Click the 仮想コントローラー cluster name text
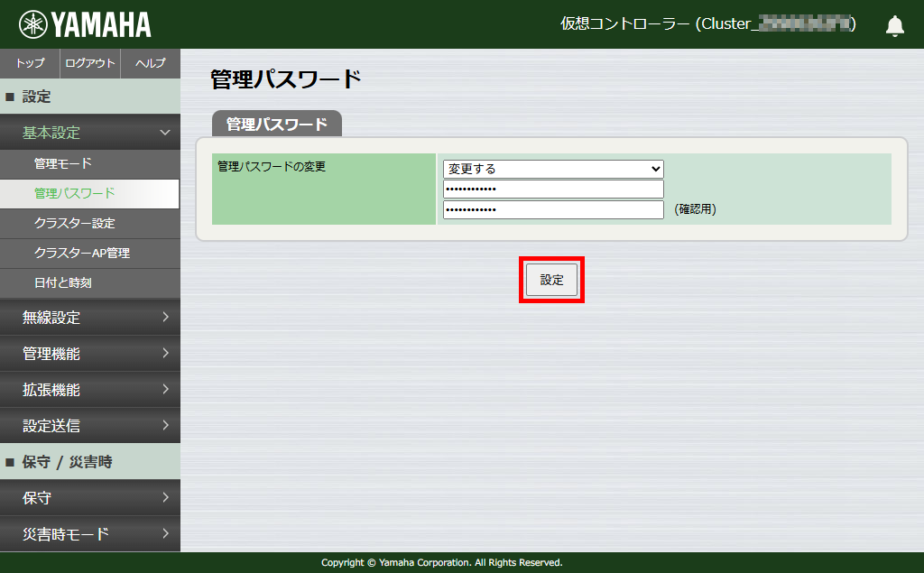The height and width of the screenshot is (573, 924). (x=707, y=23)
